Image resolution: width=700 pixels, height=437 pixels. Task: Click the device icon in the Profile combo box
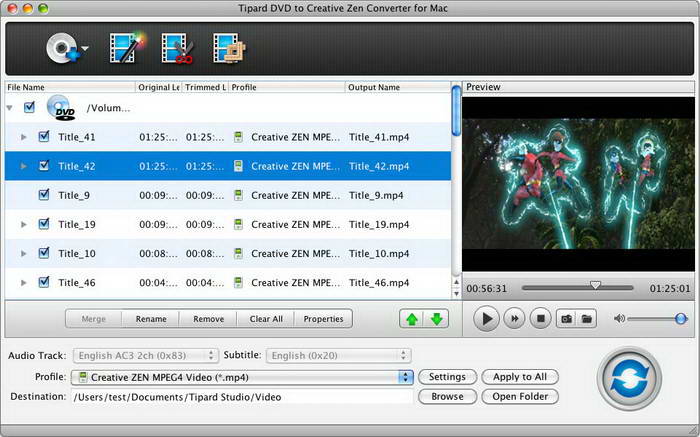pyautogui.click(x=82, y=377)
